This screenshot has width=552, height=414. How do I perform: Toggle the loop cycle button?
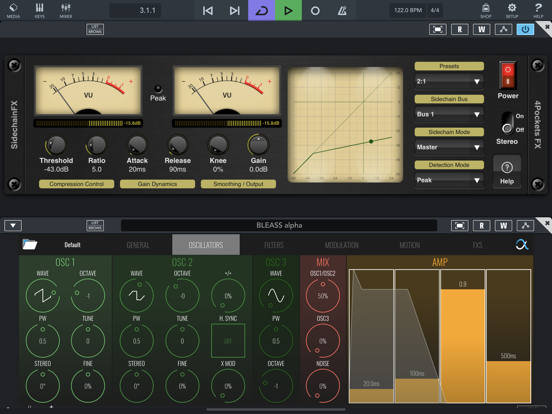[262, 10]
